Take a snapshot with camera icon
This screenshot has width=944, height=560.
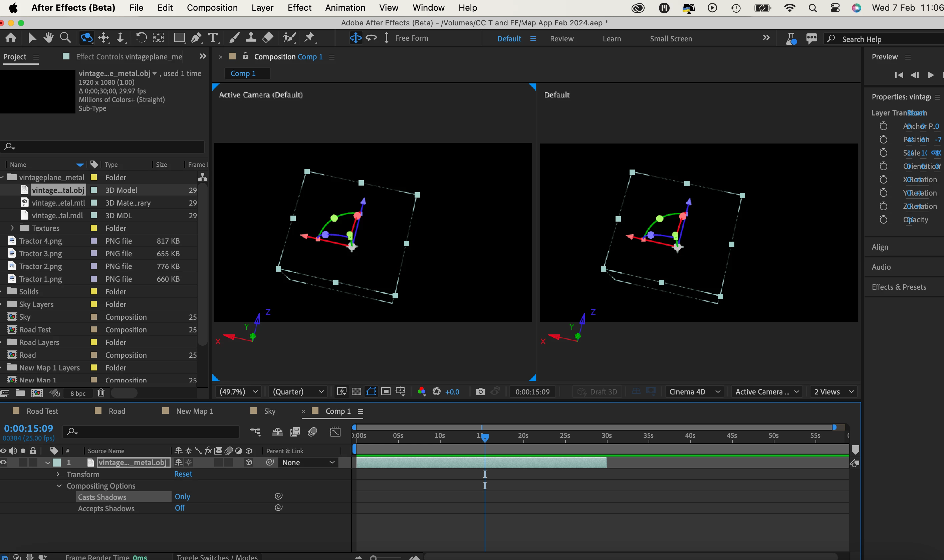480,392
